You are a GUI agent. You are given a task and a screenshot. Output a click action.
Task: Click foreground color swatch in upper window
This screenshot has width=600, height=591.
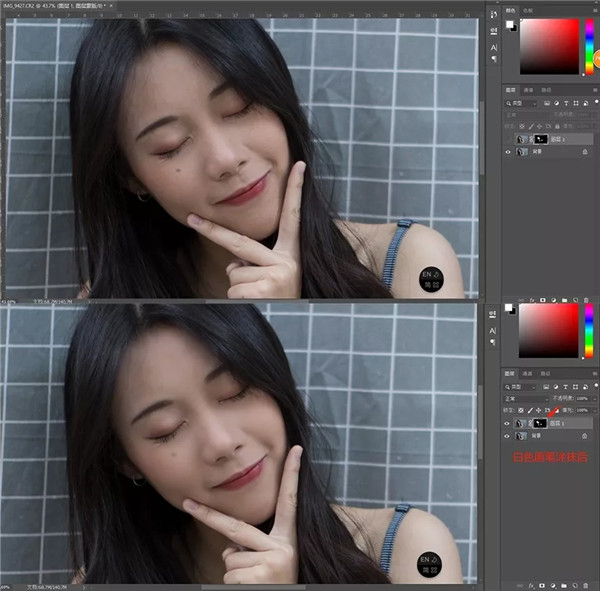(509, 24)
